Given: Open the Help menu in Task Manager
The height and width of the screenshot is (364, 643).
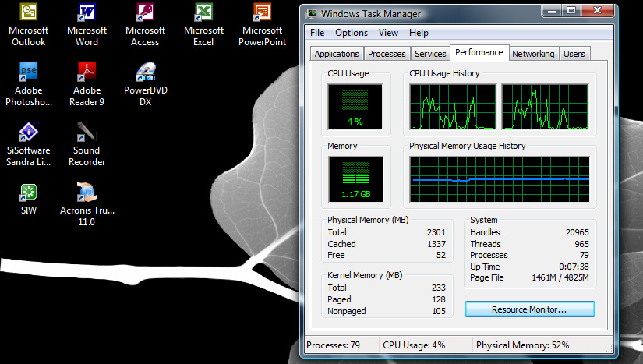Looking at the screenshot, I should [x=419, y=33].
